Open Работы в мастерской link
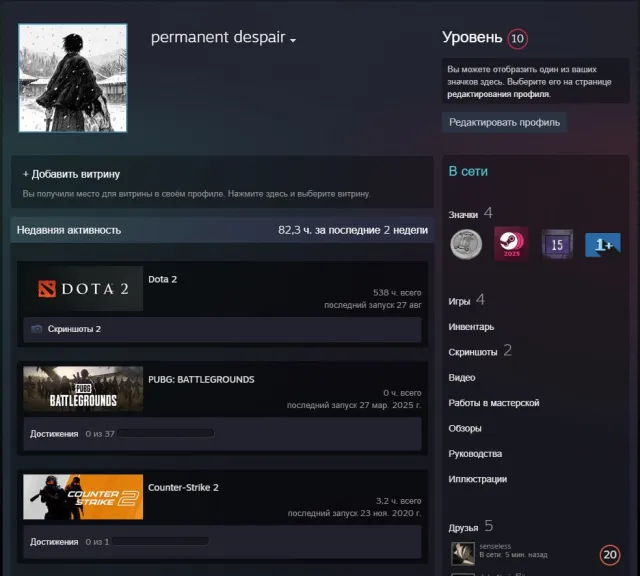Image resolution: width=640 pixels, height=576 pixels. pyautogui.click(x=493, y=403)
